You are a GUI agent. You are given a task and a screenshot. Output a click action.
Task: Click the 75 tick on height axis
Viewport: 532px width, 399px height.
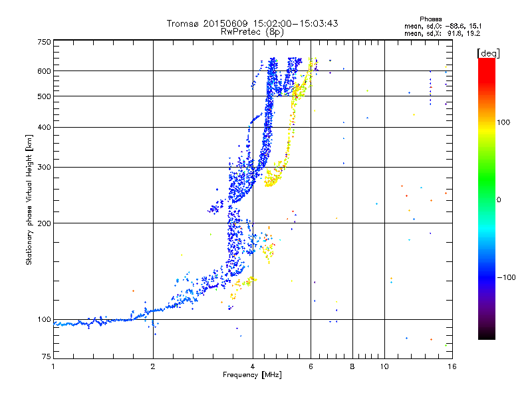[x=46, y=359]
